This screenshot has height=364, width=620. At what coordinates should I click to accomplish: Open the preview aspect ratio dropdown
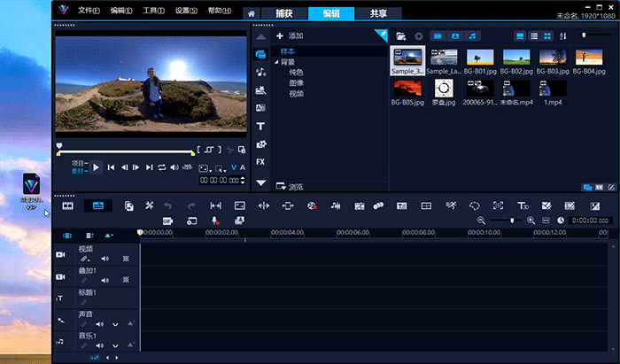point(205,169)
